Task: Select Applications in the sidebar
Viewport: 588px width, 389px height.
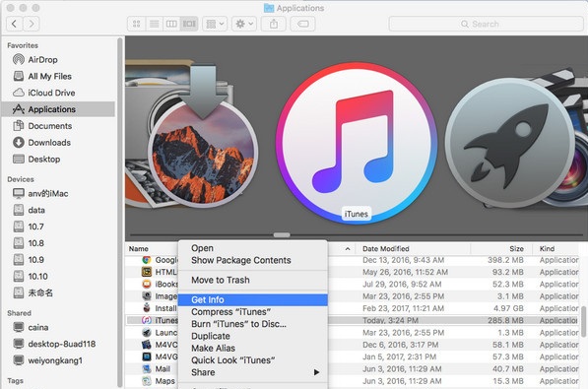Action: coord(58,109)
